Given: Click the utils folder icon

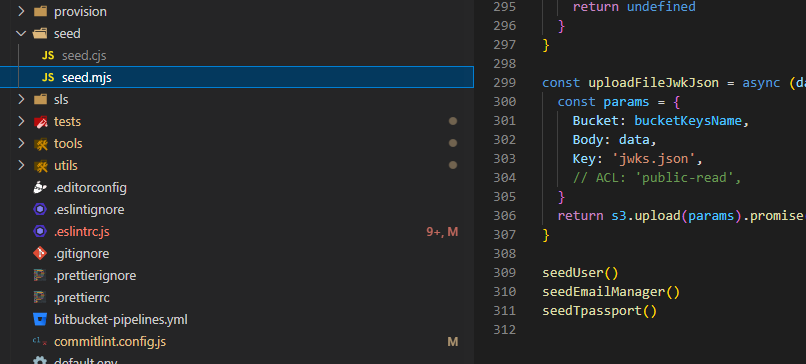Looking at the screenshot, I should click(x=40, y=166).
